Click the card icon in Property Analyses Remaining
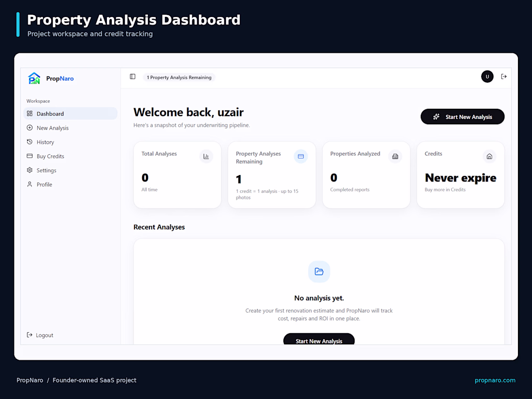The height and width of the screenshot is (399, 532). [x=301, y=156]
